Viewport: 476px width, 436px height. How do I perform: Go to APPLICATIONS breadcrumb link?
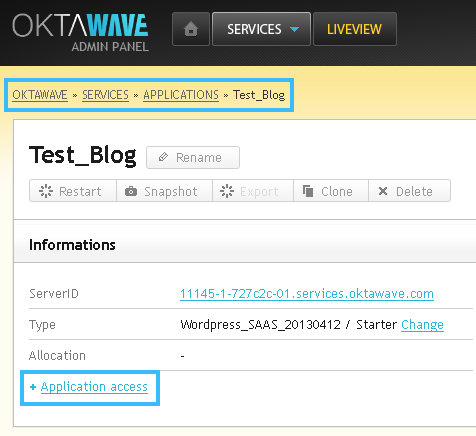tap(181, 95)
